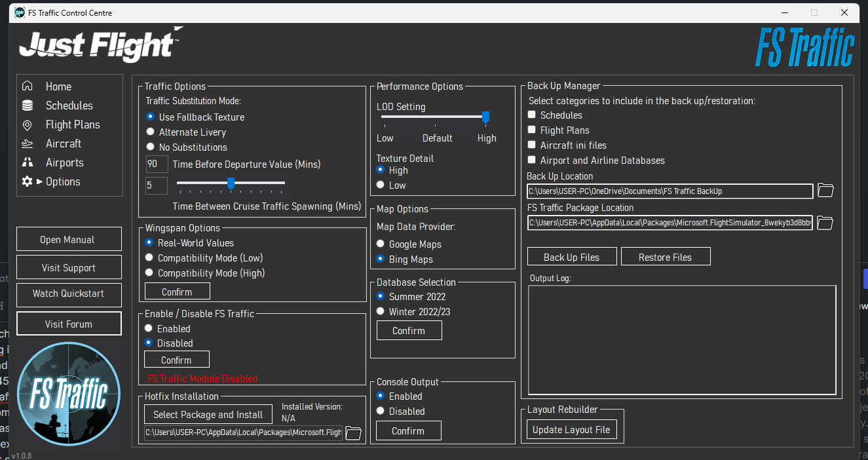Browse folder for Hotfix package path
The image size is (868, 460).
point(353,432)
